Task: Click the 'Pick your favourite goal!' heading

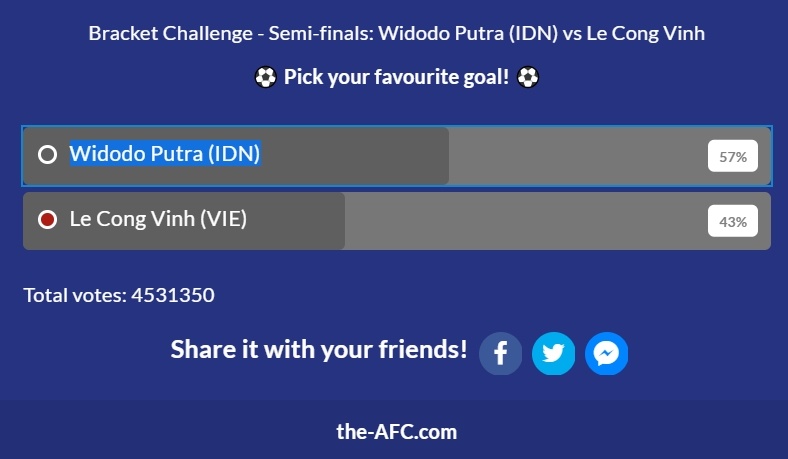Action: click(x=396, y=77)
